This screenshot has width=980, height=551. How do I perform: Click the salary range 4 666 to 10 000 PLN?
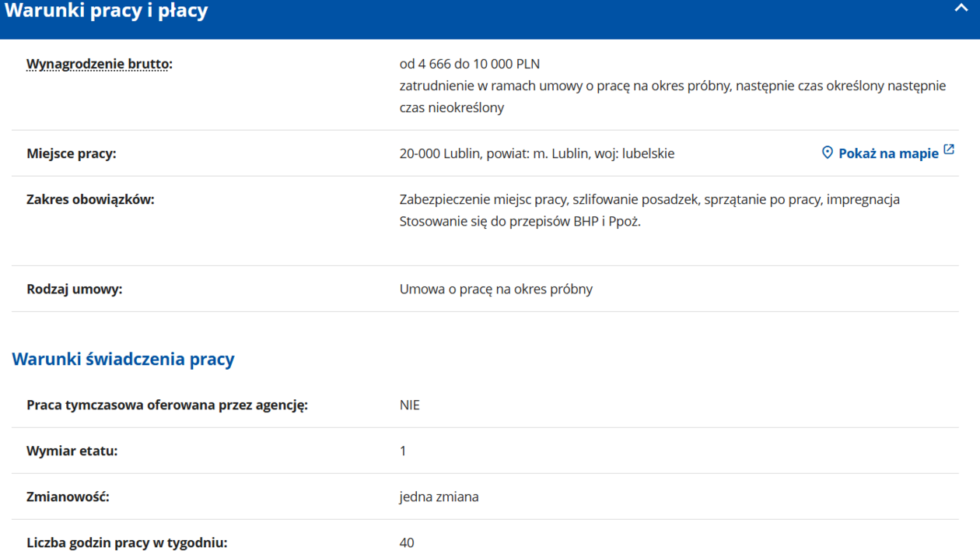470,64
